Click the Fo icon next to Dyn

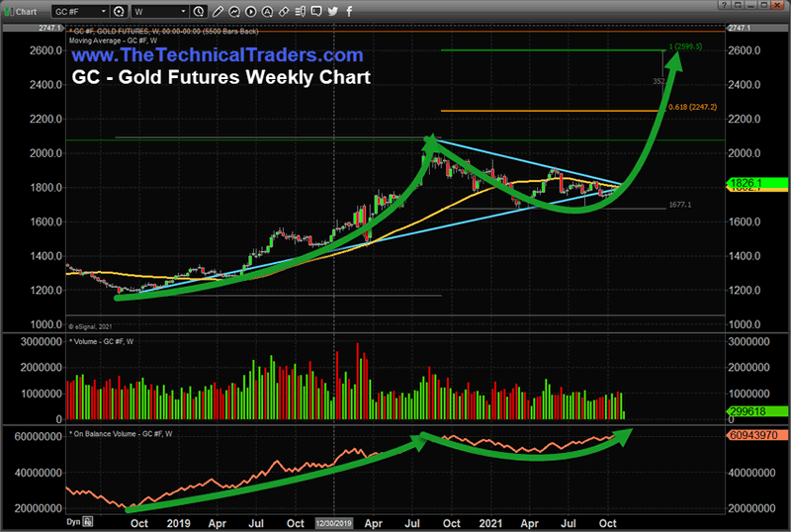tap(88, 521)
